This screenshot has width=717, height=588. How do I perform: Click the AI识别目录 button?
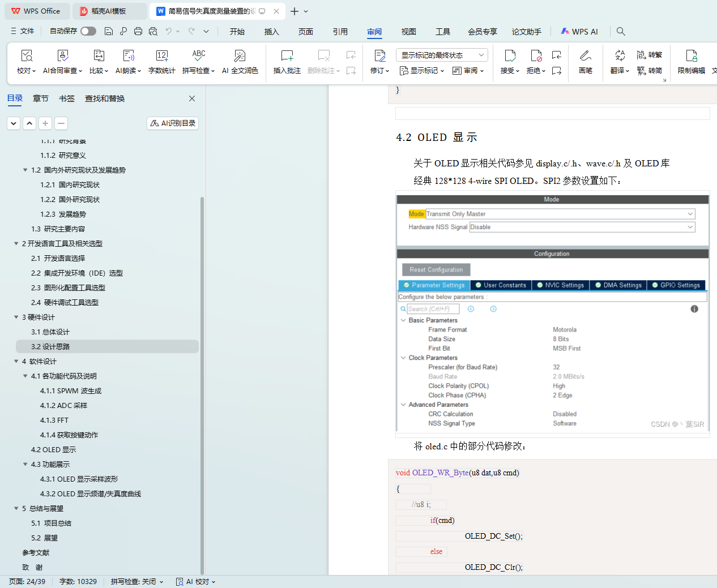pyautogui.click(x=173, y=123)
